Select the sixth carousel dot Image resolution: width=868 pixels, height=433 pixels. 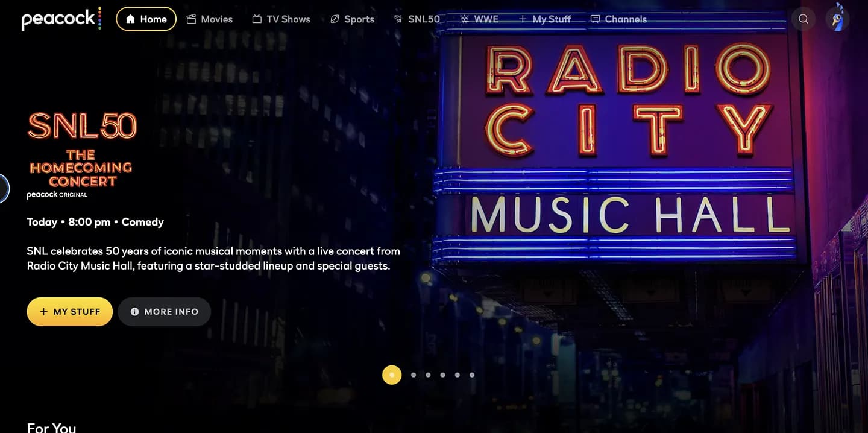(x=471, y=375)
